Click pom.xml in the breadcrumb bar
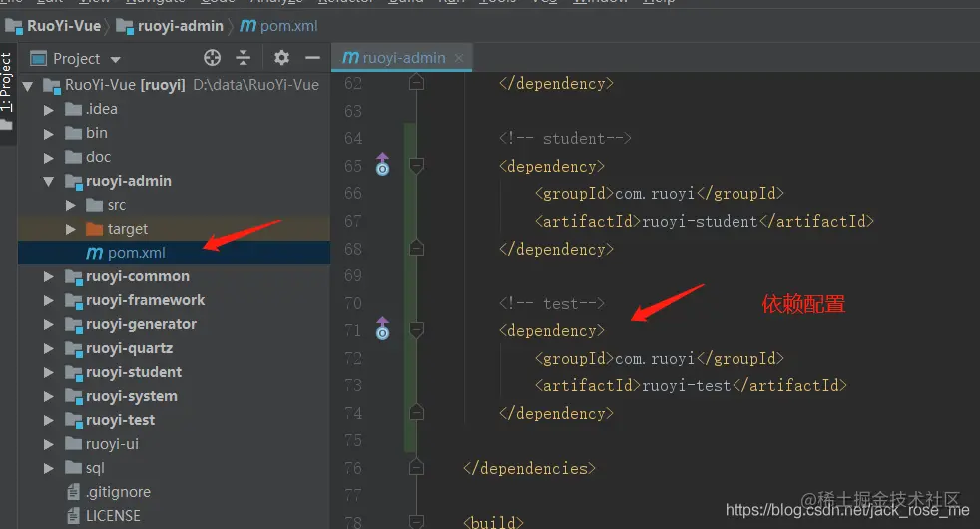The height and width of the screenshot is (529, 980). click(288, 26)
